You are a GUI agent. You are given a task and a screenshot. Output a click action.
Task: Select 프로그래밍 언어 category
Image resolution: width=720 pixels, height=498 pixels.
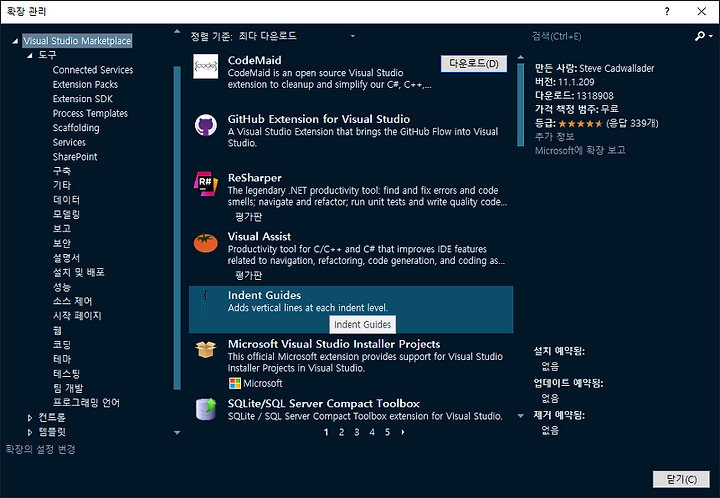(x=86, y=403)
